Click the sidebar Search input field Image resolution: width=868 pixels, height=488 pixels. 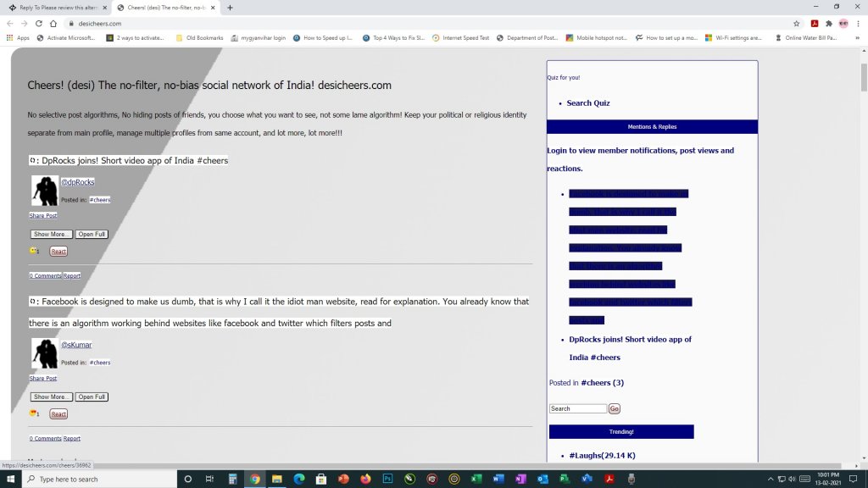pos(578,408)
